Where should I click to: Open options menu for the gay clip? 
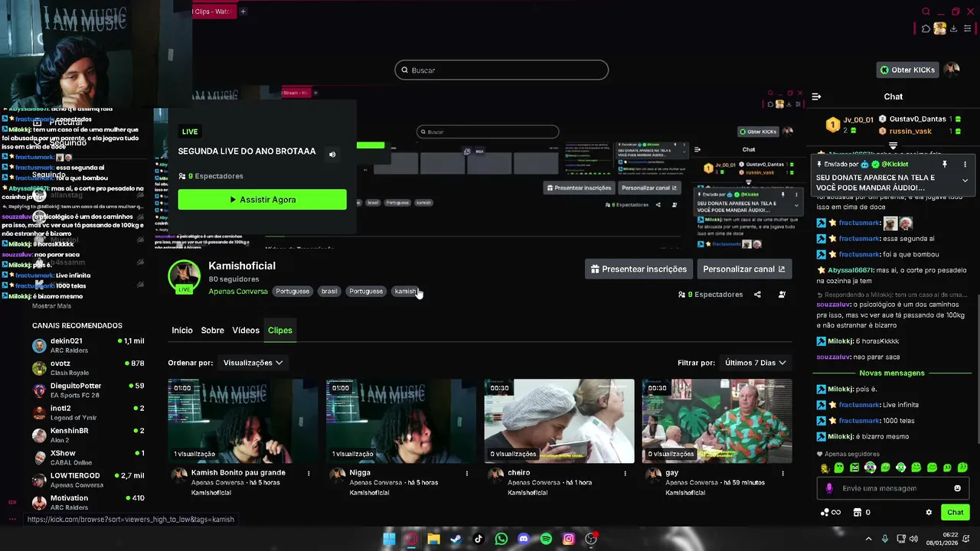pyautogui.click(x=782, y=474)
